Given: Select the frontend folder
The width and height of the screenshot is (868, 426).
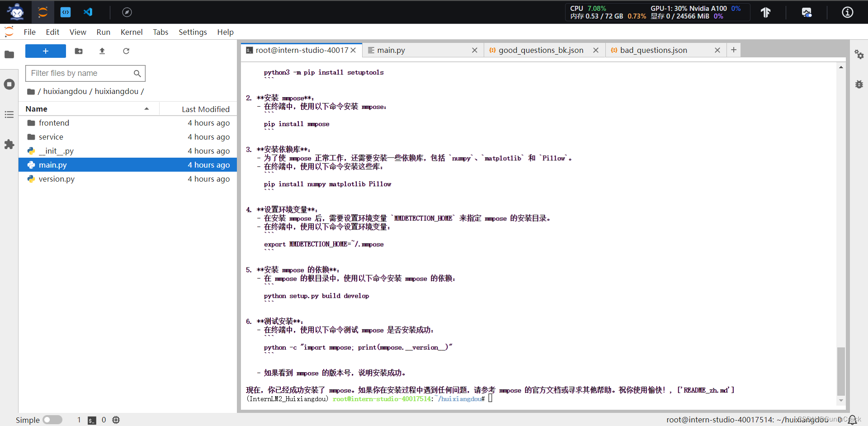Looking at the screenshot, I should 127,123.
